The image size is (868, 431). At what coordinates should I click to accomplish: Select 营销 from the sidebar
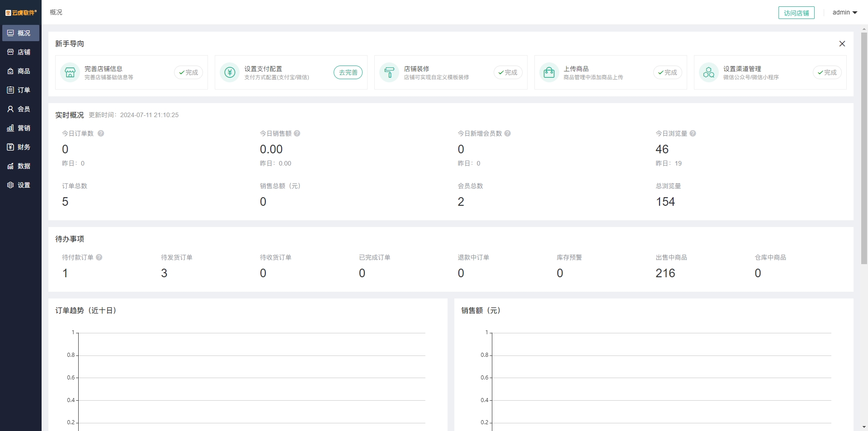pyautogui.click(x=19, y=128)
